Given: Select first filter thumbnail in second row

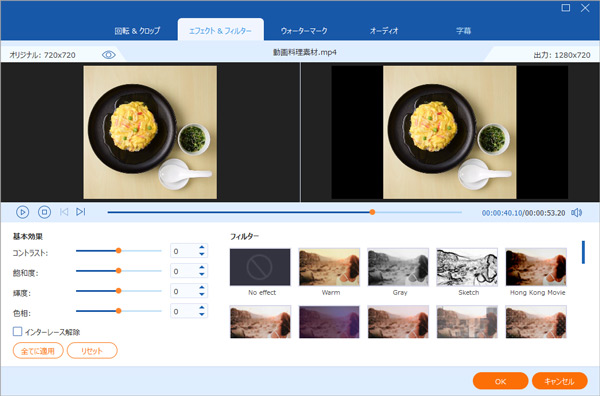Looking at the screenshot, I should (x=260, y=322).
